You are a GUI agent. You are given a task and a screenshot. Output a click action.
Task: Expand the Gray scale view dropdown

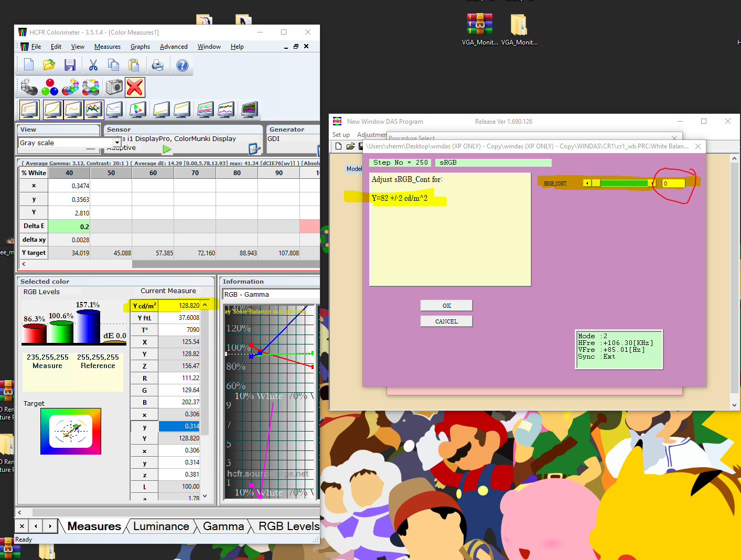tap(116, 143)
